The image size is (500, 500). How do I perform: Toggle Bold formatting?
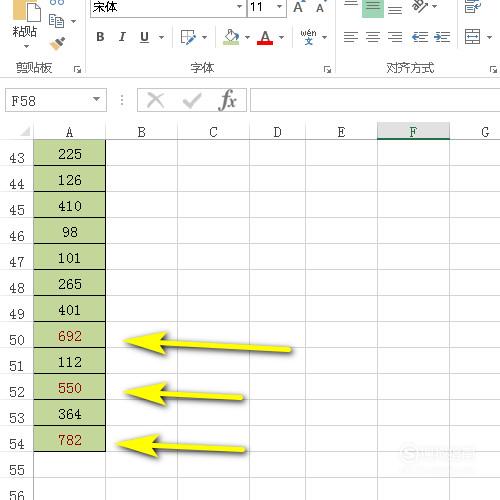click(100, 37)
